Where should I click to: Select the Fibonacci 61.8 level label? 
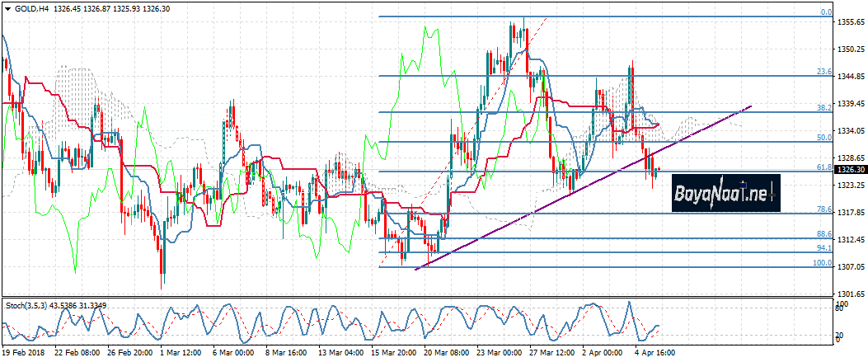coord(823,167)
